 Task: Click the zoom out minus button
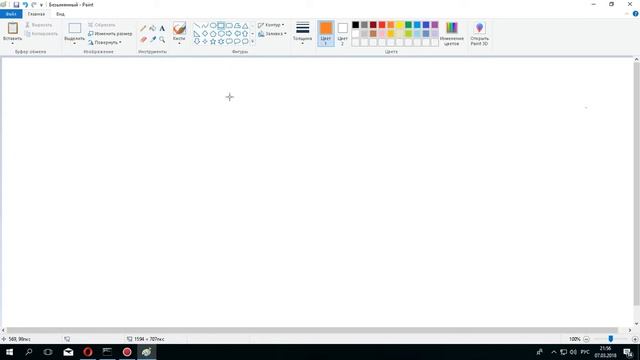[587, 339]
